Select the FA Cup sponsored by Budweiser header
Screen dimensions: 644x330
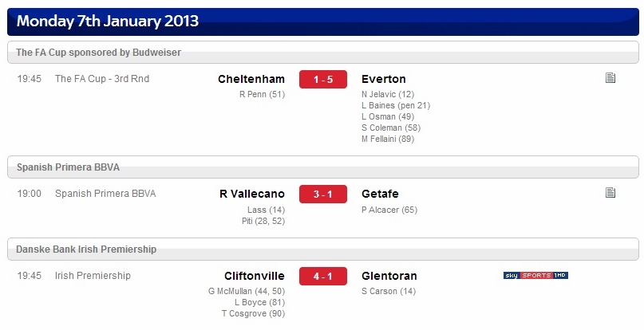click(323, 53)
